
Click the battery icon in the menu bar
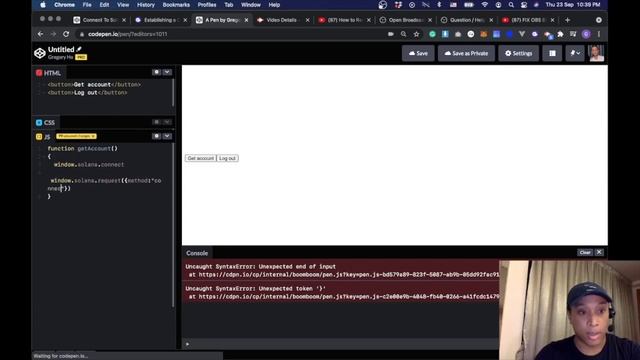coord(469,5)
